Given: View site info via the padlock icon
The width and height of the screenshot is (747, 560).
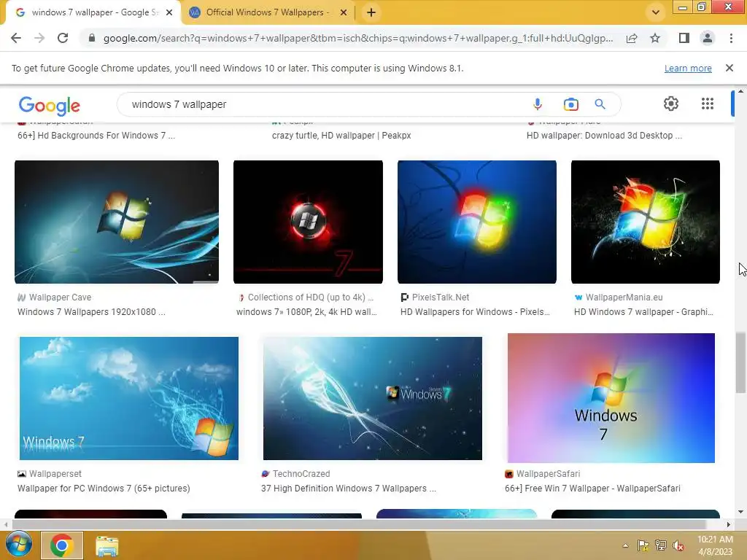Looking at the screenshot, I should point(92,38).
